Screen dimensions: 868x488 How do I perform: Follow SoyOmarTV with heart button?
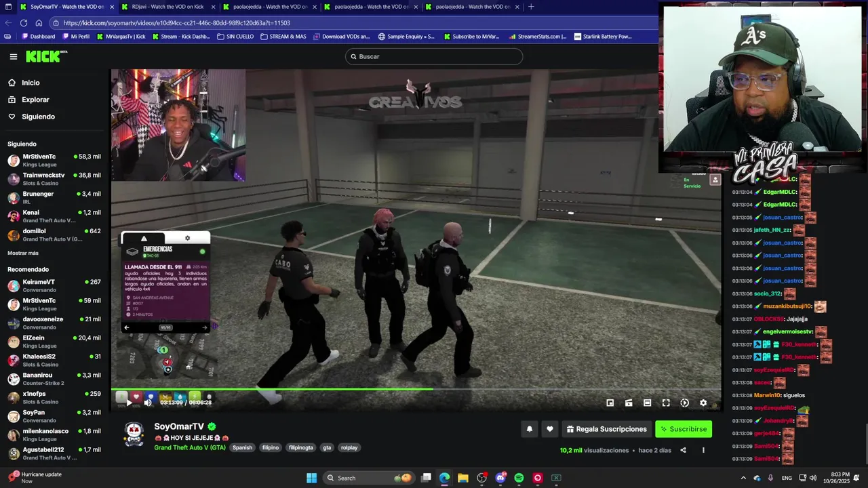tap(550, 429)
